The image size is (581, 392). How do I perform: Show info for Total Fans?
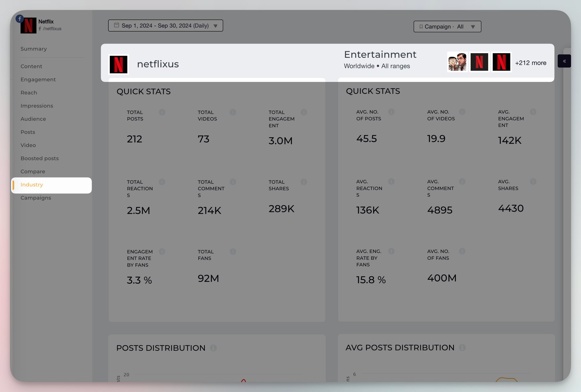pyautogui.click(x=233, y=251)
